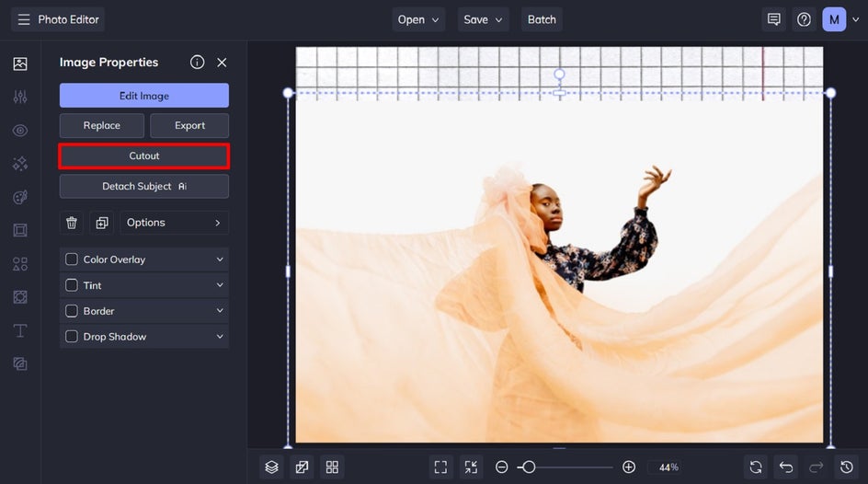
Task: Enable the Tint checkbox
Action: pos(72,285)
